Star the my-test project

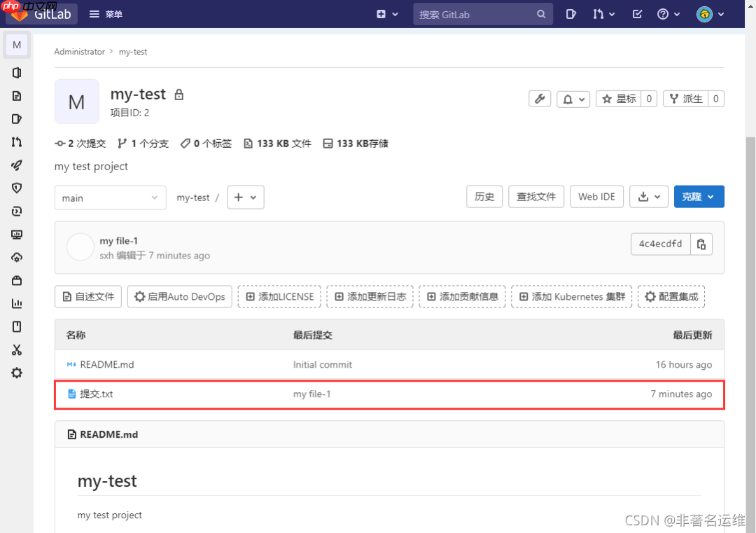pyautogui.click(x=620, y=98)
